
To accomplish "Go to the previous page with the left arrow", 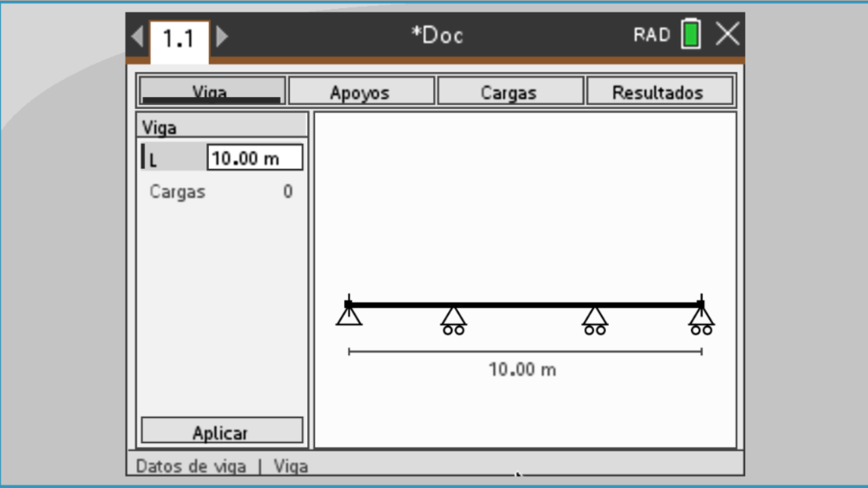I will click(137, 37).
